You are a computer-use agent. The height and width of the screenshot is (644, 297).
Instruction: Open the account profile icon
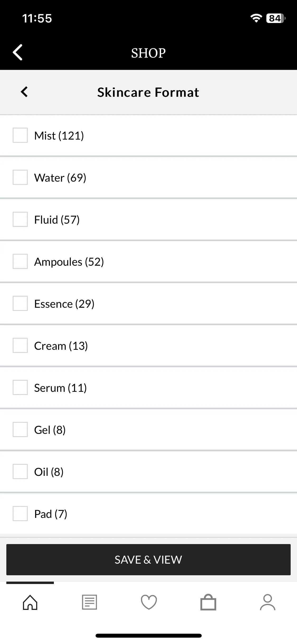(x=268, y=602)
